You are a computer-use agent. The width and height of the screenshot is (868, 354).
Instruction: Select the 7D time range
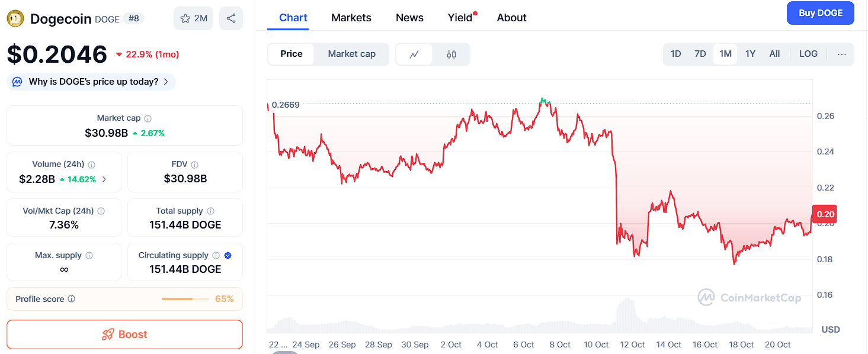(700, 54)
